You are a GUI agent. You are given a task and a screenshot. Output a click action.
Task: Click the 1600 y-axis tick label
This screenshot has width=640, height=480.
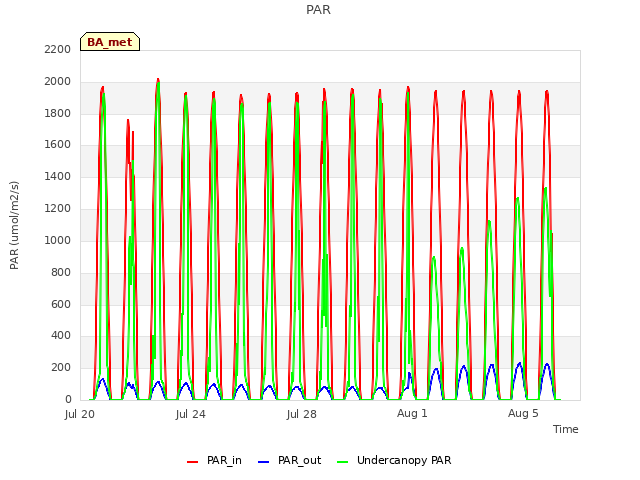[58, 144]
